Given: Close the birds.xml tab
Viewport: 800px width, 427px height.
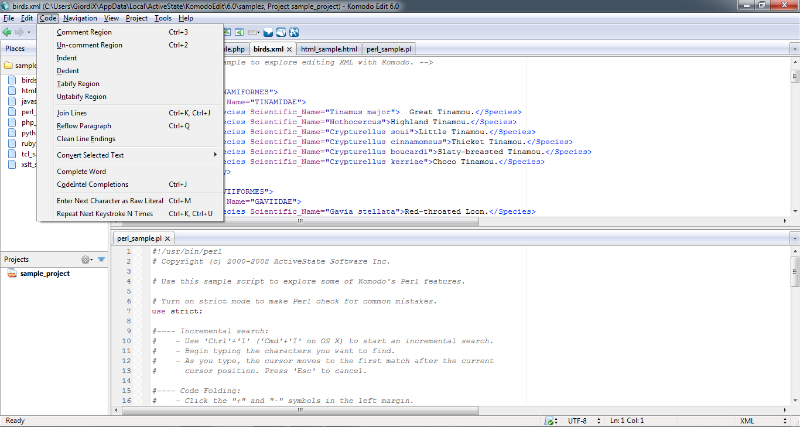Looking at the screenshot, I should pos(290,48).
